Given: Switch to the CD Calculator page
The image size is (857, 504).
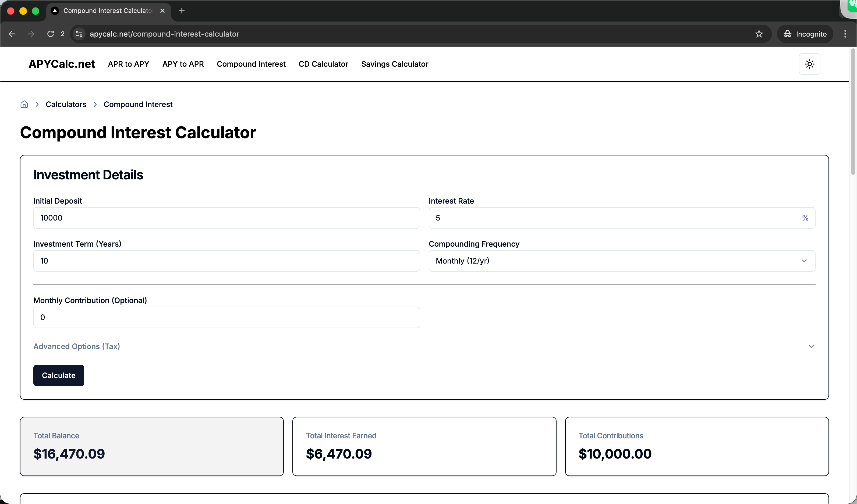Looking at the screenshot, I should [x=323, y=64].
